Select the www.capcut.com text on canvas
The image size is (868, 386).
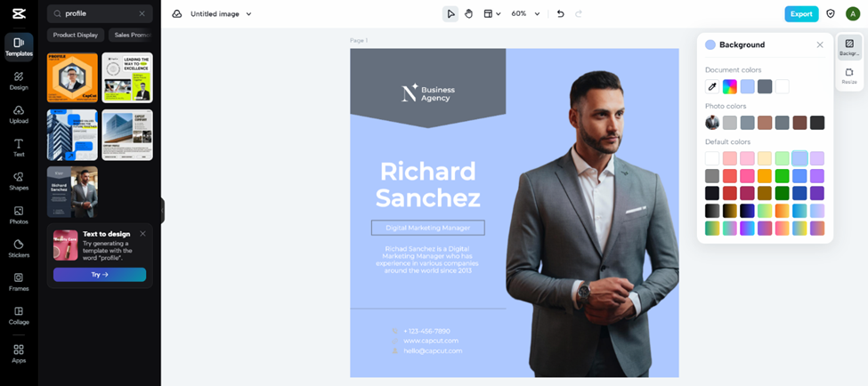pos(431,341)
